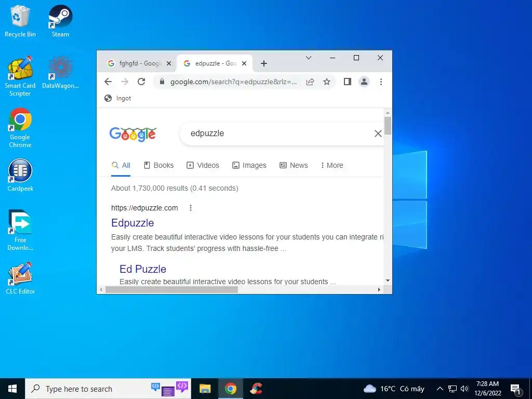Toggle the Chrome side panel
Screen dimensions: 532x399
click(347, 82)
